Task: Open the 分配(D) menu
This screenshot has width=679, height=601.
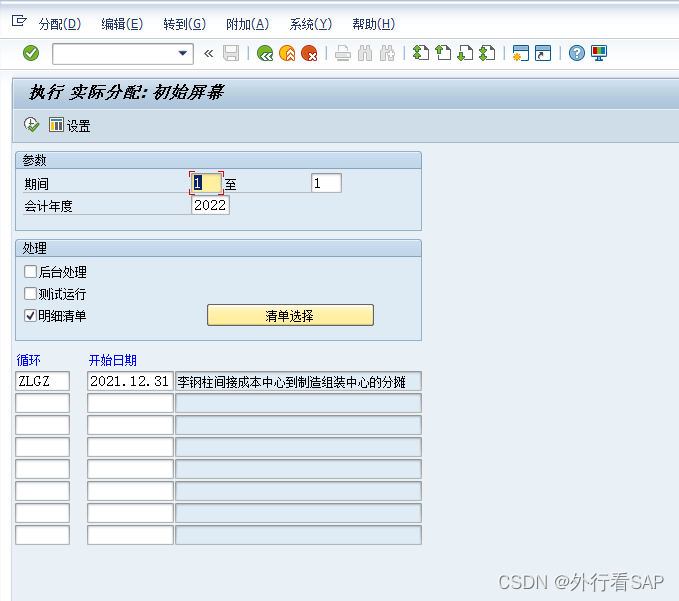Action: [60, 24]
